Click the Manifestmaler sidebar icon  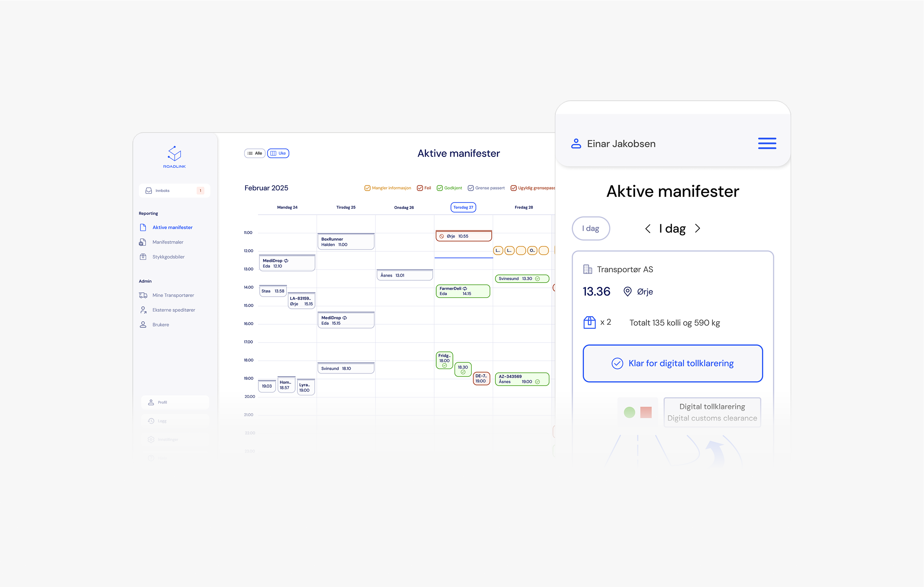coord(143,242)
